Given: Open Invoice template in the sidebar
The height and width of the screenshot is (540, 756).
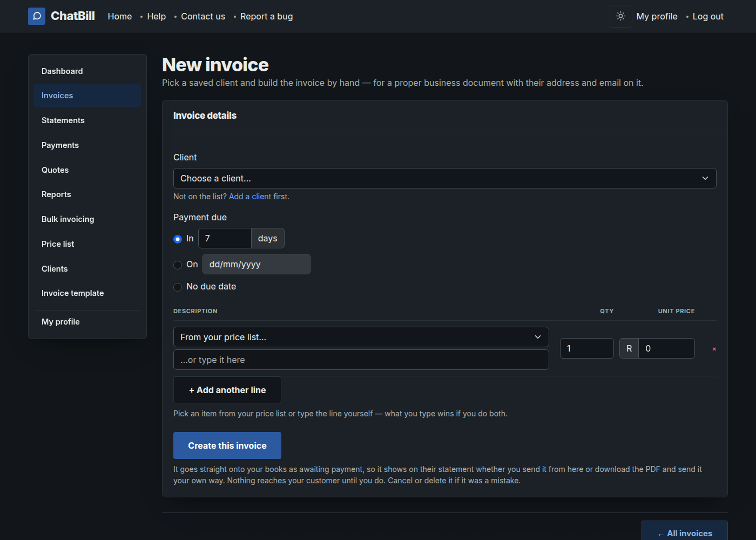Looking at the screenshot, I should [x=87, y=293].
